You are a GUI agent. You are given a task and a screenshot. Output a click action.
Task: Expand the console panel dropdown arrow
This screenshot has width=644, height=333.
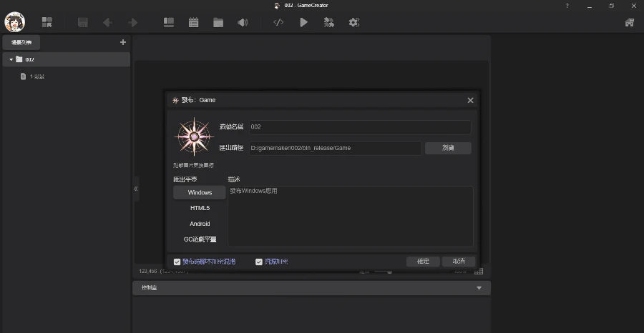coord(479,288)
